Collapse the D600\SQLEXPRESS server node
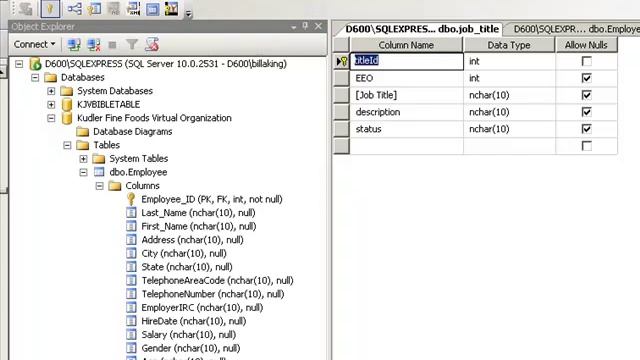Image resolution: width=640 pixels, height=360 pixels. (19, 64)
